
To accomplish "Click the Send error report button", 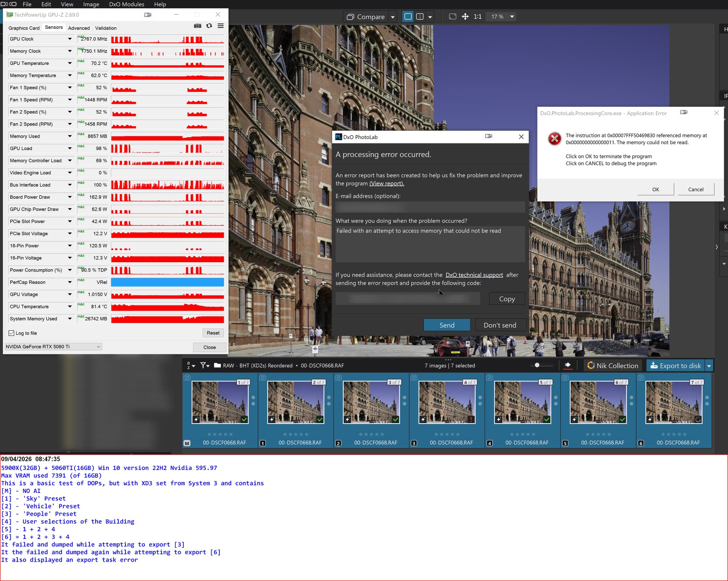I will [x=447, y=325].
